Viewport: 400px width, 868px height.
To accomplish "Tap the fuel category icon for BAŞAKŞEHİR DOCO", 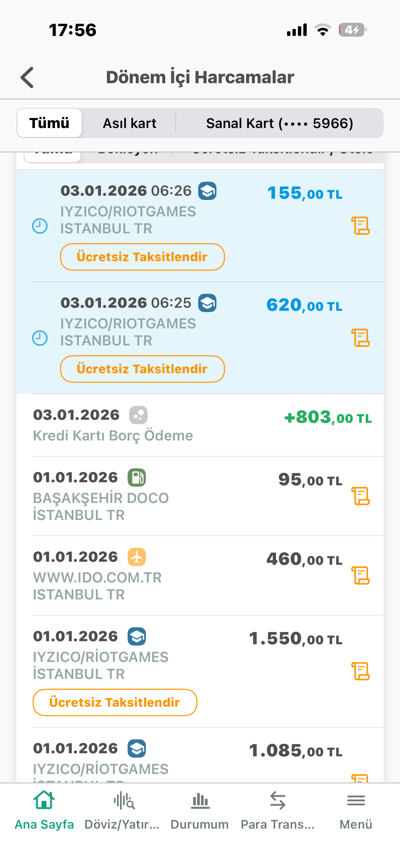I will pos(137,477).
